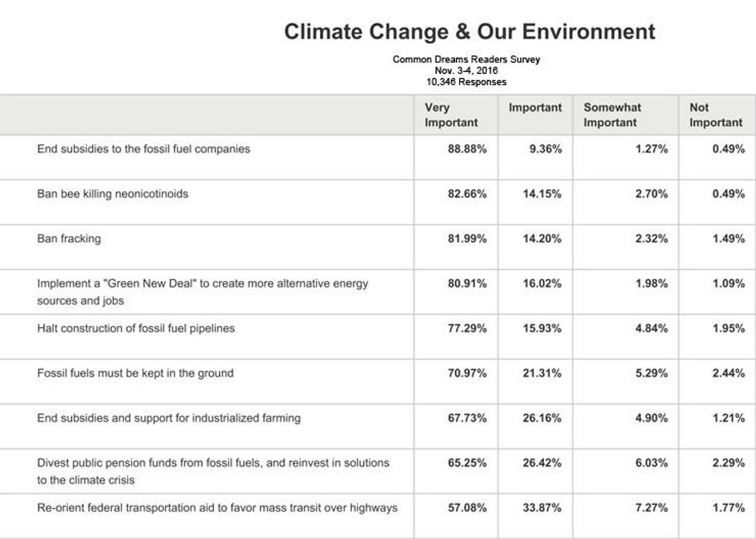Click the 2.44% Not Important value
The width and height of the screenshot is (756, 539).
(728, 372)
